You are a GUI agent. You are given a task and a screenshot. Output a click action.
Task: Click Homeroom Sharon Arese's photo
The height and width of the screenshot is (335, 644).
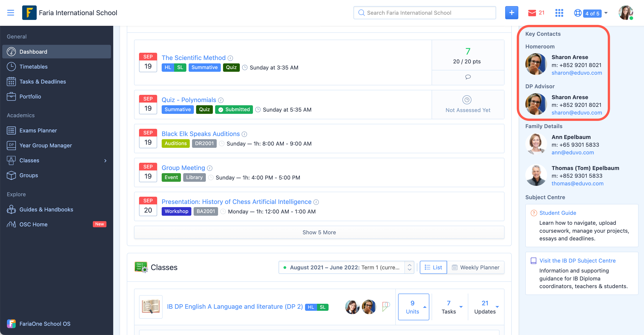coord(536,64)
